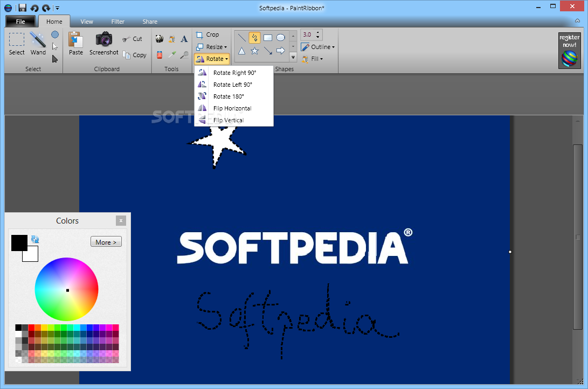Choose the magic Wand tool
This screenshot has width=588, height=389.
(x=38, y=44)
